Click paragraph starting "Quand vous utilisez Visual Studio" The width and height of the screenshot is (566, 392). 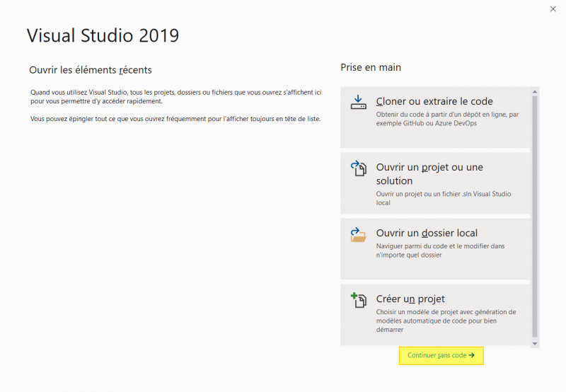[x=175, y=97]
